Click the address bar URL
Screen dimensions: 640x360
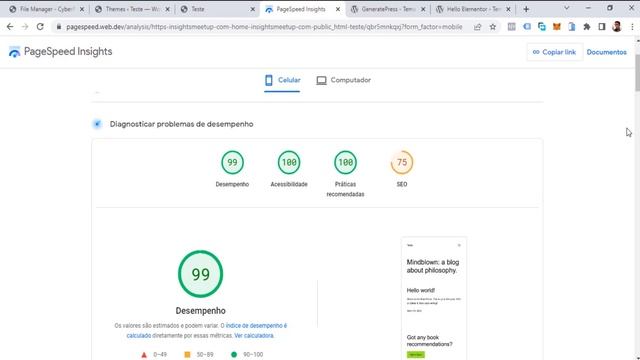point(264,27)
